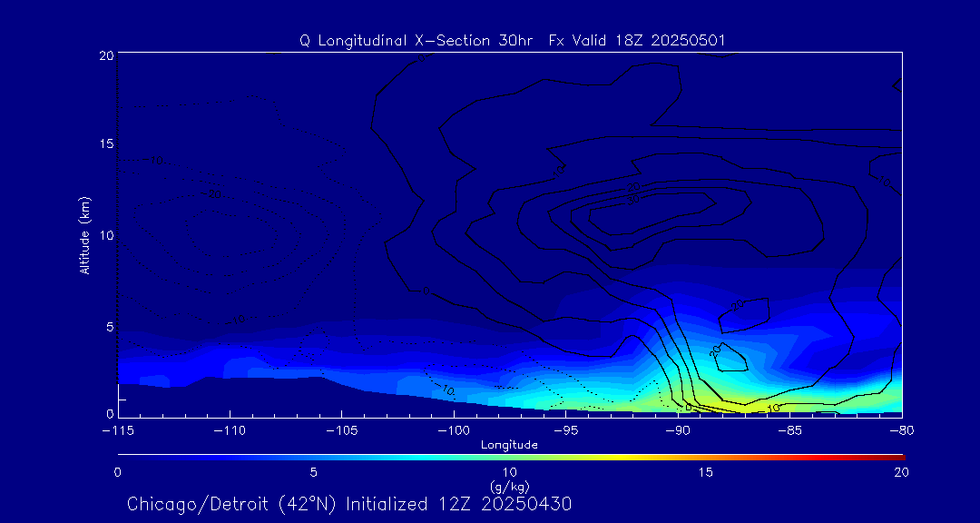Viewport: 980px width, 523px height.
Task: Select the altitude axis tick label 20
Action: coord(105,55)
